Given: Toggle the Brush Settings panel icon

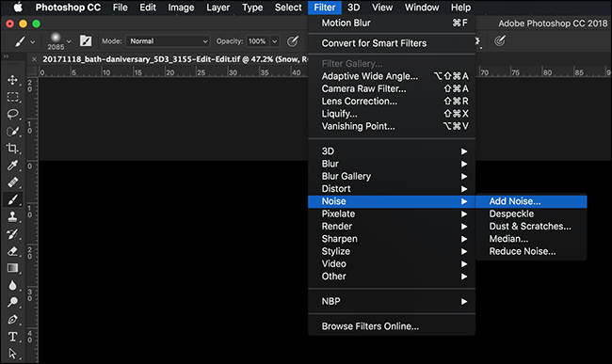Looking at the screenshot, I should pos(86,40).
